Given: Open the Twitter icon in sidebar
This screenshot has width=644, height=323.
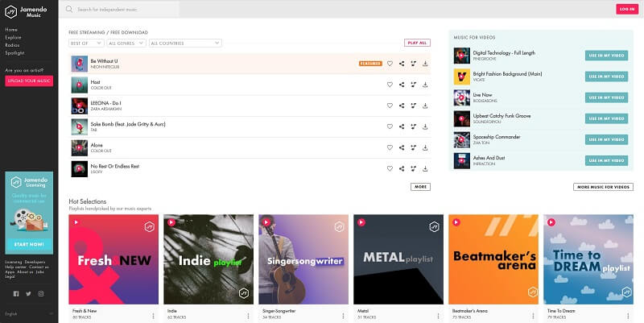Looking at the screenshot, I should (28, 293).
